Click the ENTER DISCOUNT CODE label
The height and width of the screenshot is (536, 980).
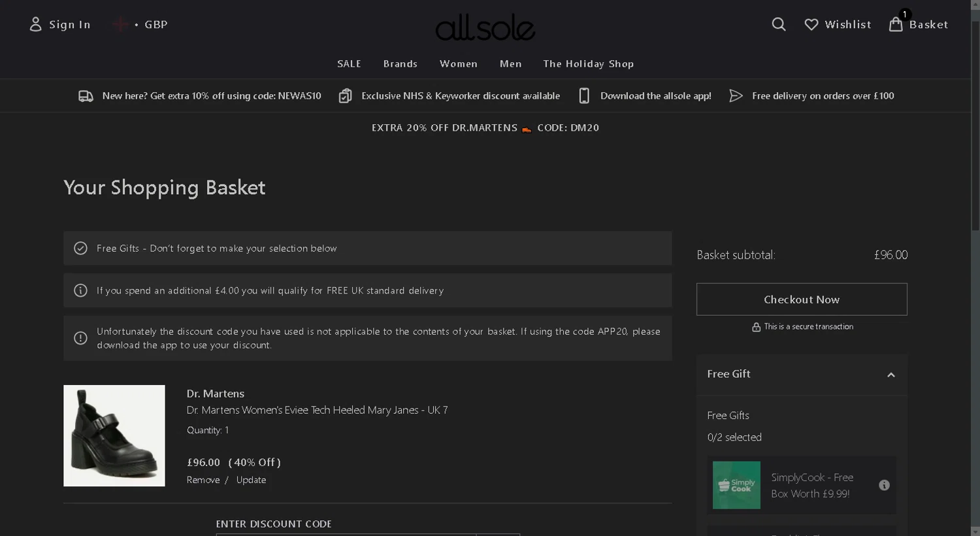[274, 524]
